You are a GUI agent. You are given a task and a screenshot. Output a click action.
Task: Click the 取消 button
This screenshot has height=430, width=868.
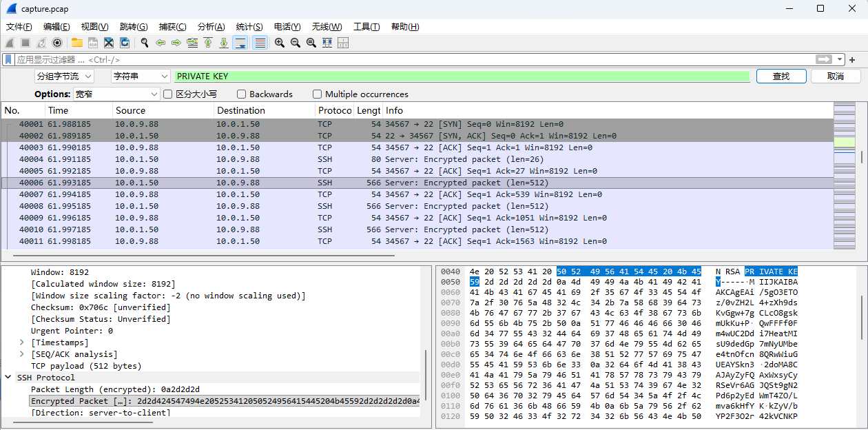835,76
